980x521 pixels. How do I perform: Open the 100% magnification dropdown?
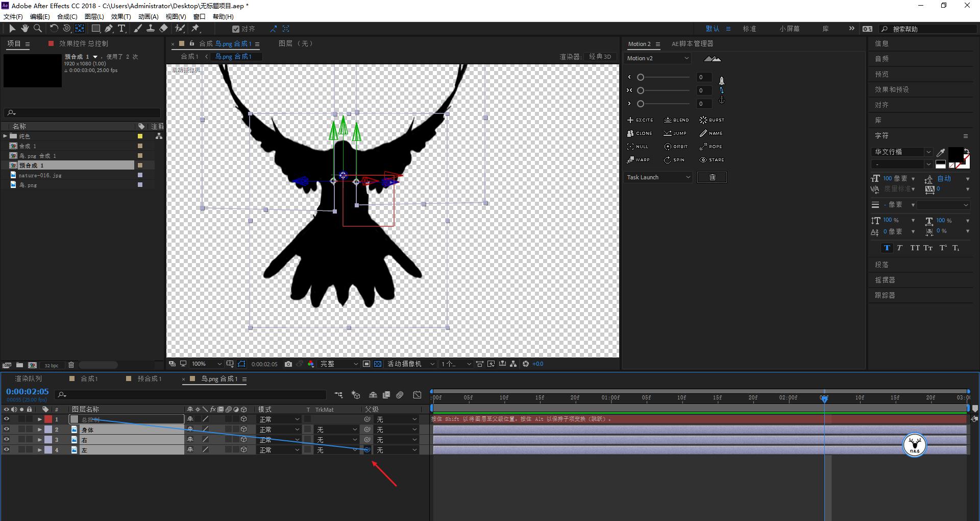206,364
